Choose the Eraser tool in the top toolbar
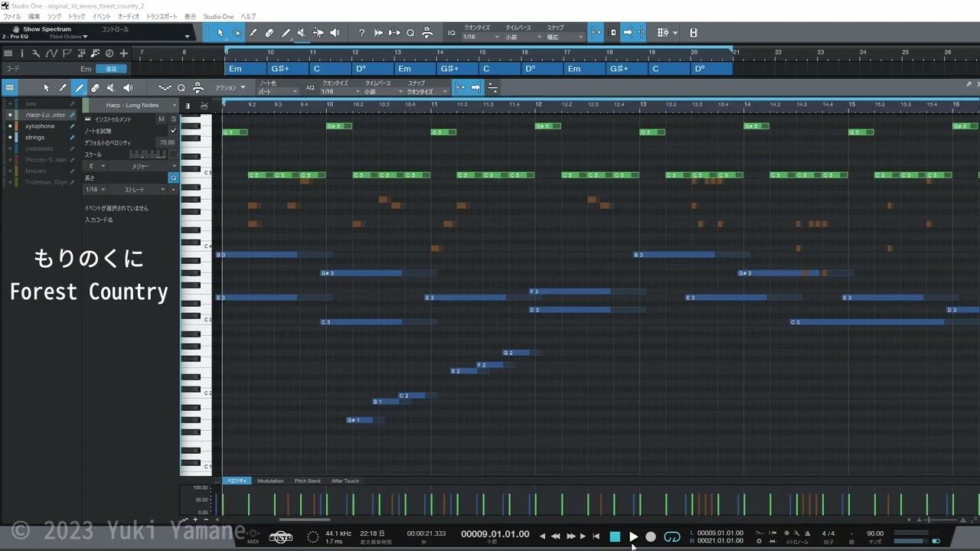The width and height of the screenshot is (980, 551). tap(269, 33)
